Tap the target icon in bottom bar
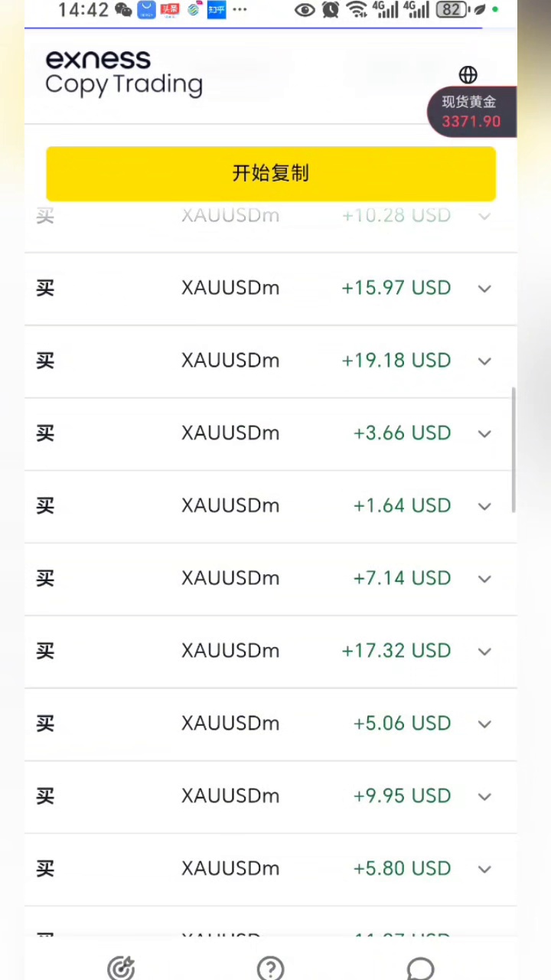Viewport: 551px width, 980px height. tap(121, 968)
